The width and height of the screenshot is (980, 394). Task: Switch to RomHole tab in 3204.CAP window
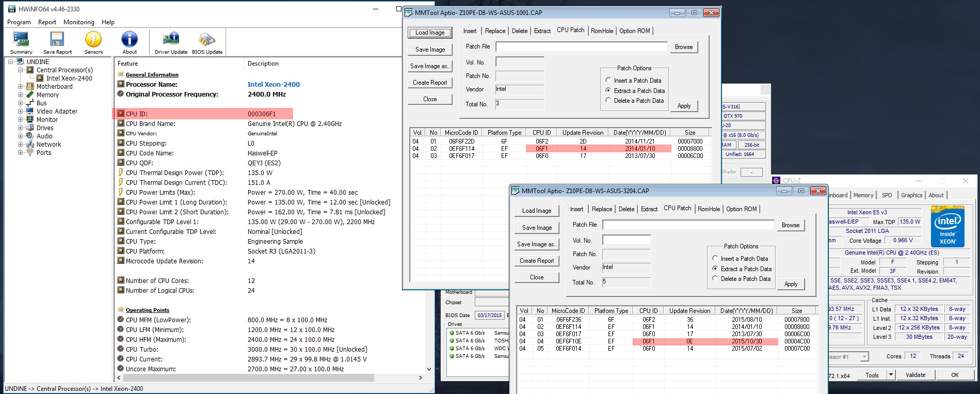709,209
